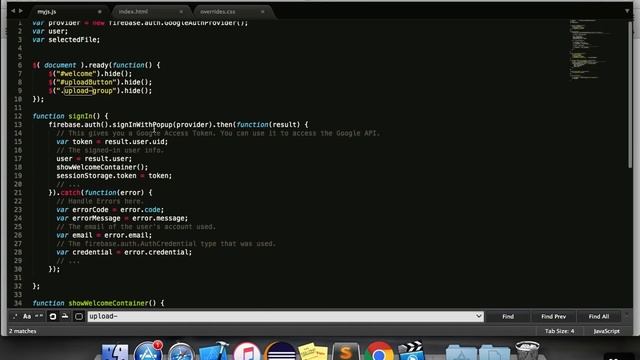Launch Google Chrome from the dock

(379, 352)
